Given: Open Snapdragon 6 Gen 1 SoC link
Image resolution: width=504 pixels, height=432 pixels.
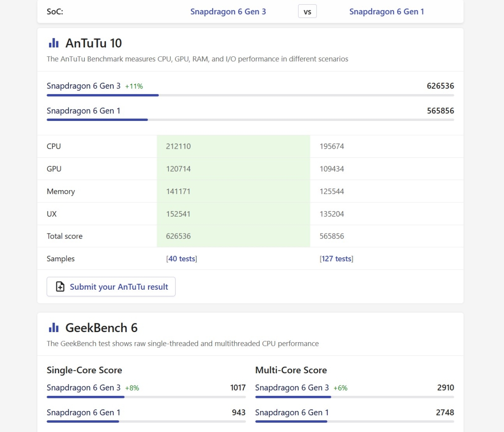Looking at the screenshot, I should (x=386, y=12).
